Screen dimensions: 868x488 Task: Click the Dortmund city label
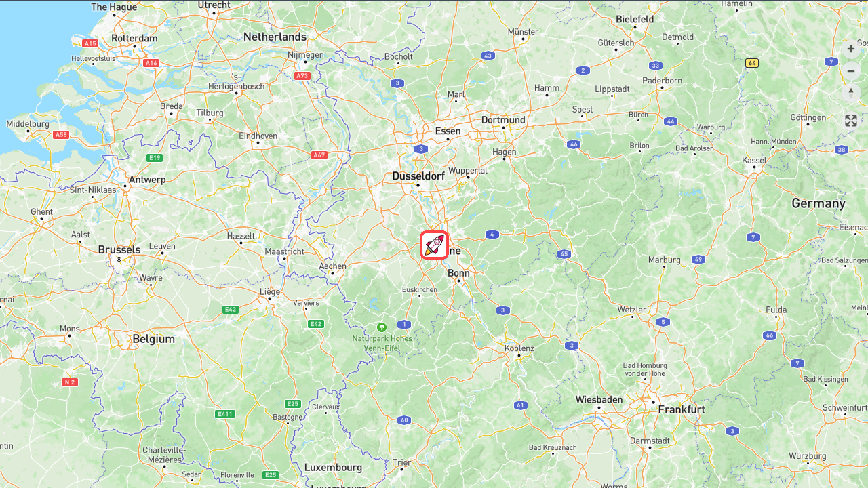(x=503, y=120)
